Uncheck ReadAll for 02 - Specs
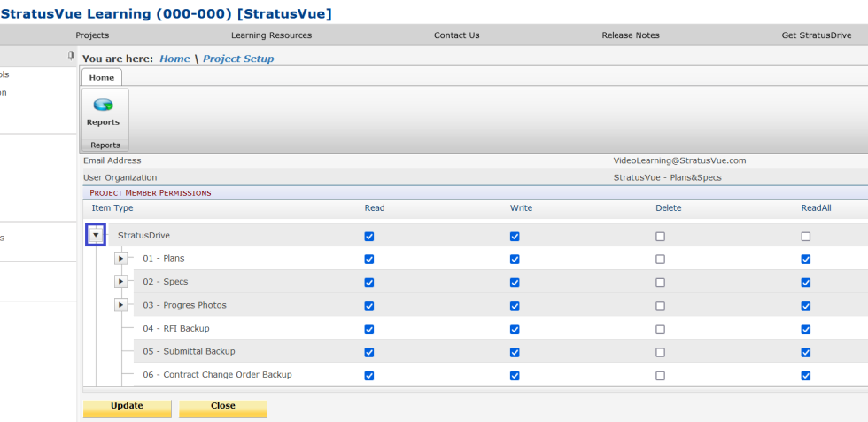The width and height of the screenshot is (868, 422). (x=806, y=283)
